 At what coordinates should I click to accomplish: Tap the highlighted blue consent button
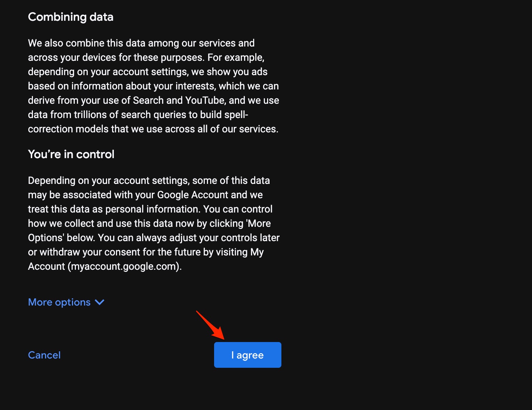pyautogui.click(x=247, y=355)
